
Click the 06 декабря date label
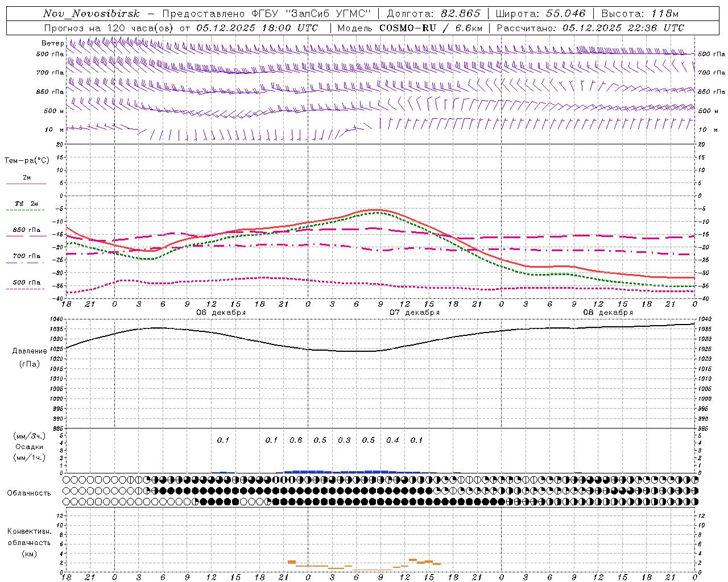coord(221,313)
